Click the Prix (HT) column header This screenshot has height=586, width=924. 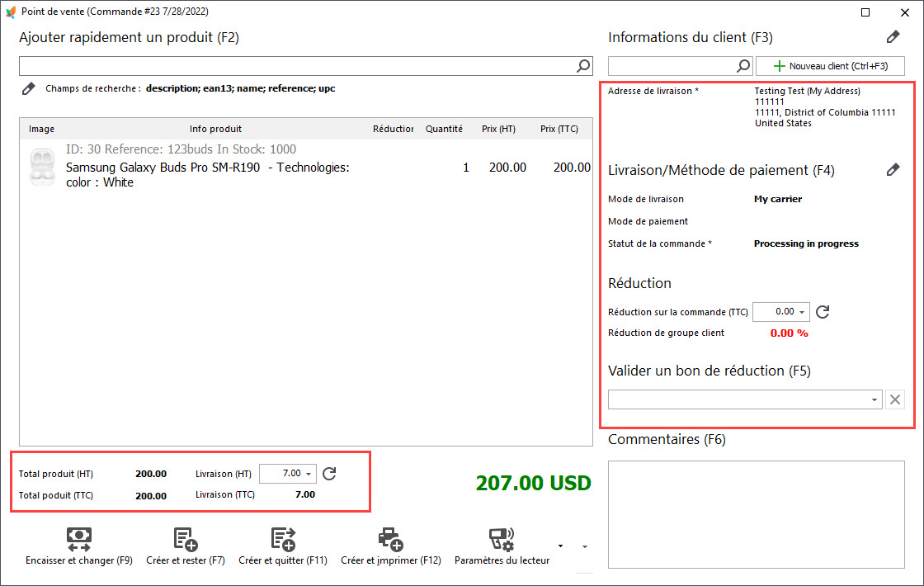498,129
